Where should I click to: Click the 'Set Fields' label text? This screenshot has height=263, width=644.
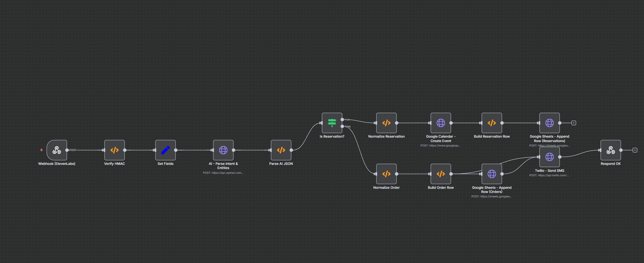(165, 164)
